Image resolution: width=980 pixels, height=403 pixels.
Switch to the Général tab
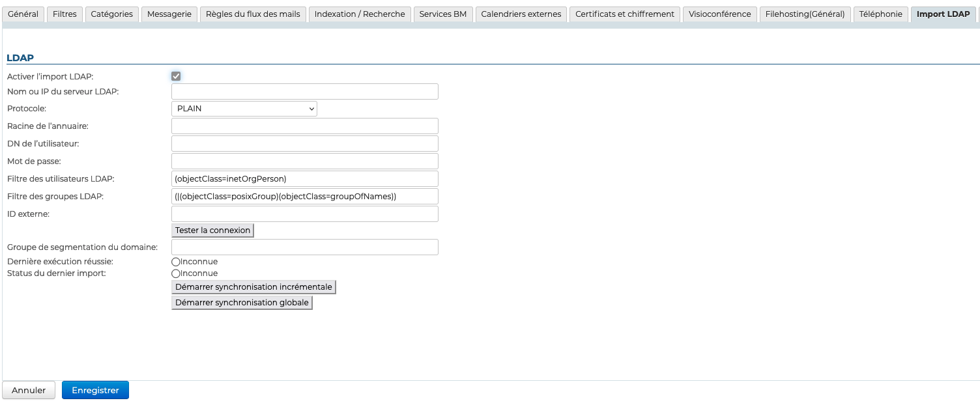23,14
